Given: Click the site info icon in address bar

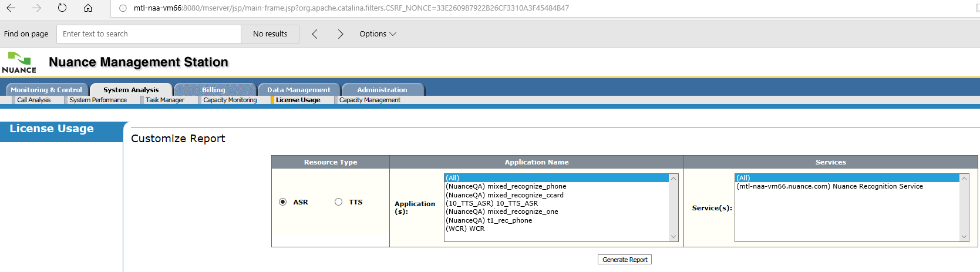Looking at the screenshot, I should point(123,8).
